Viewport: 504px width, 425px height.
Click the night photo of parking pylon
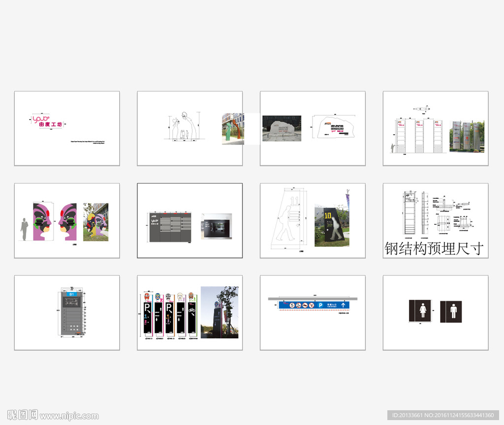point(220,312)
